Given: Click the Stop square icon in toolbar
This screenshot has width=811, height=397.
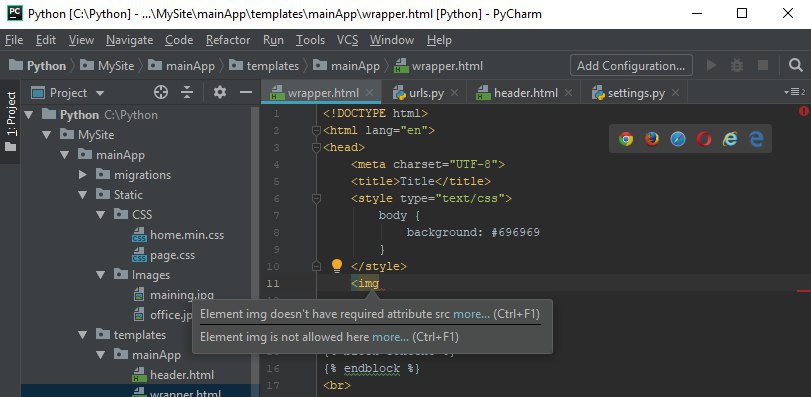Looking at the screenshot, I should point(763,65).
